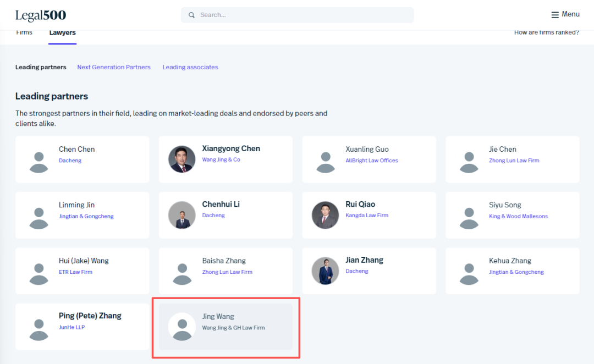Open AllBright Law Offices link
Viewport: 594px width, 364px height.
(x=372, y=161)
